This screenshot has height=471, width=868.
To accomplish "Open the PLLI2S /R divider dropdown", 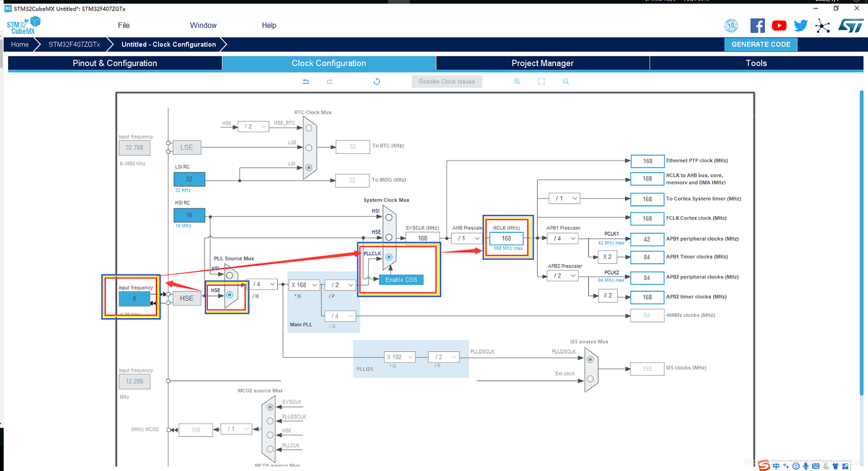I will 444,357.
